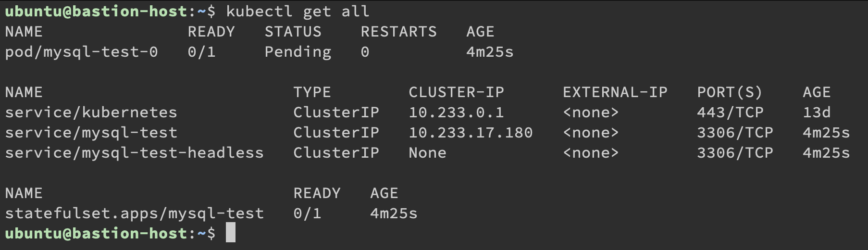This screenshot has height=250, width=868.
Task: Click the "kubectl get all" command text
Action: click(298, 11)
